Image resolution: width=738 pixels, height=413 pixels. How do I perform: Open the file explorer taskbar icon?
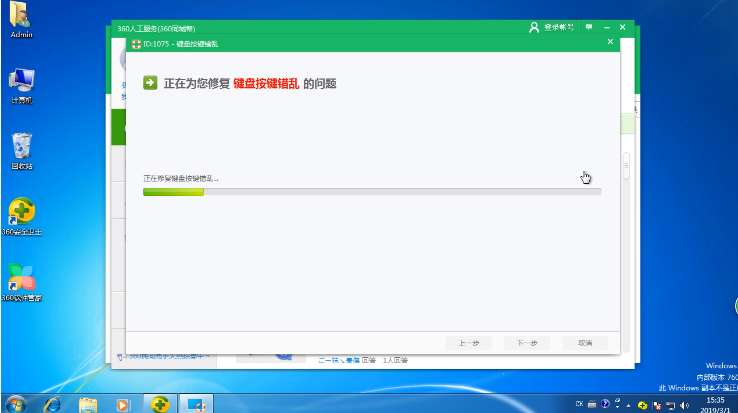[87, 403]
